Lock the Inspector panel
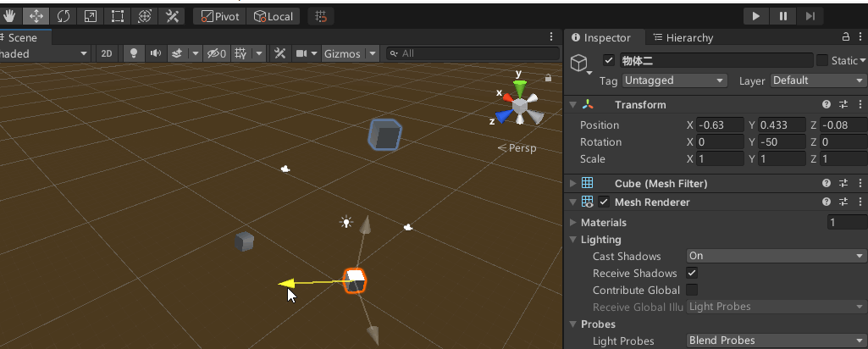868x349 pixels. click(x=845, y=37)
